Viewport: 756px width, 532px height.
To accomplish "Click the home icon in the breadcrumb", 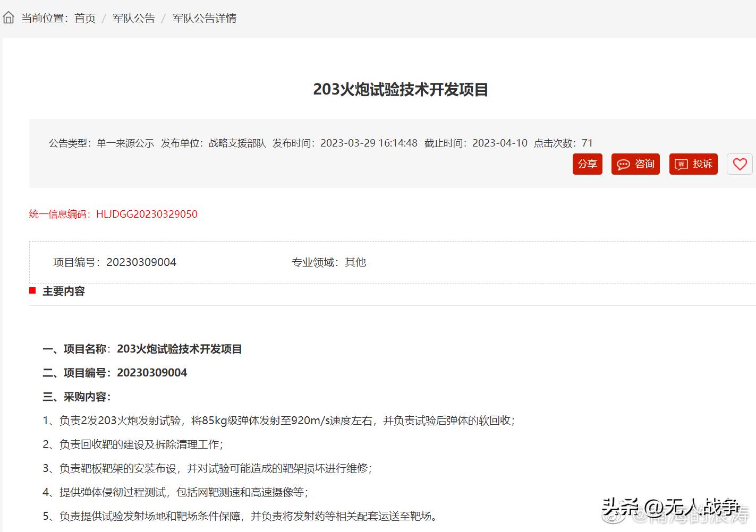I will [x=9, y=18].
